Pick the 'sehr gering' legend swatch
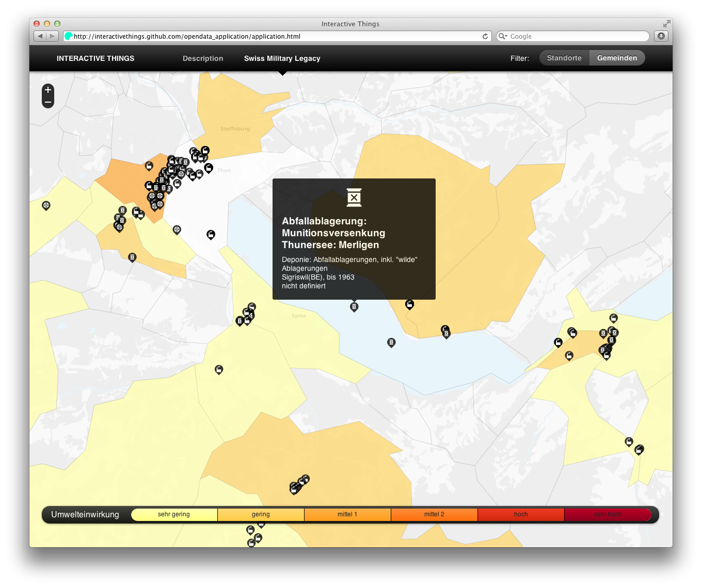The width and height of the screenshot is (702, 588). pos(174,514)
